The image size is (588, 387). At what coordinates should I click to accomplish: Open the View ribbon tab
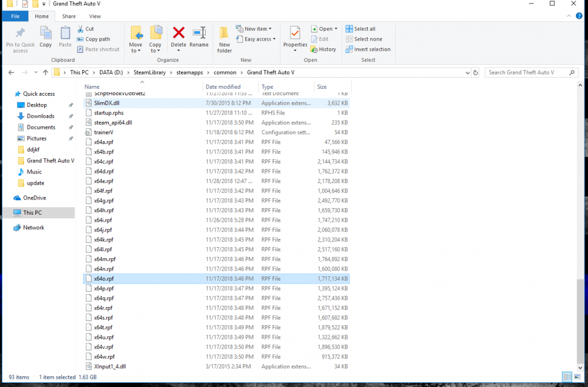(x=95, y=16)
